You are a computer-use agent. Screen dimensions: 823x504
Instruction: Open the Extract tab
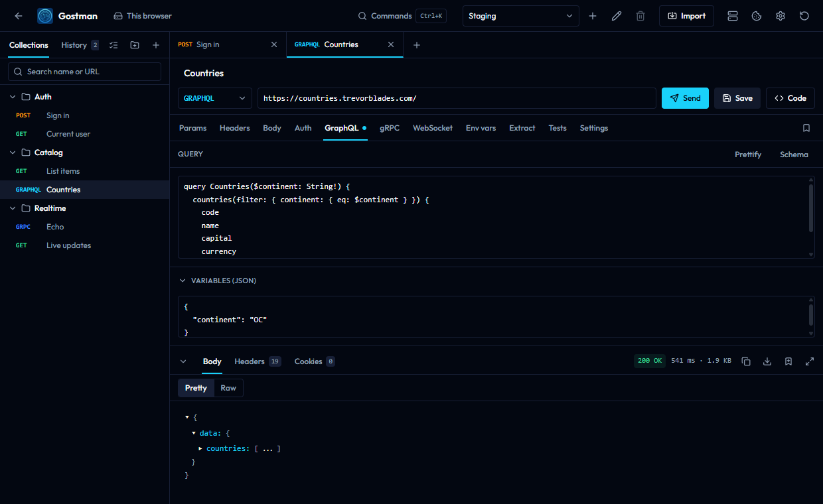[x=522, y=128]
